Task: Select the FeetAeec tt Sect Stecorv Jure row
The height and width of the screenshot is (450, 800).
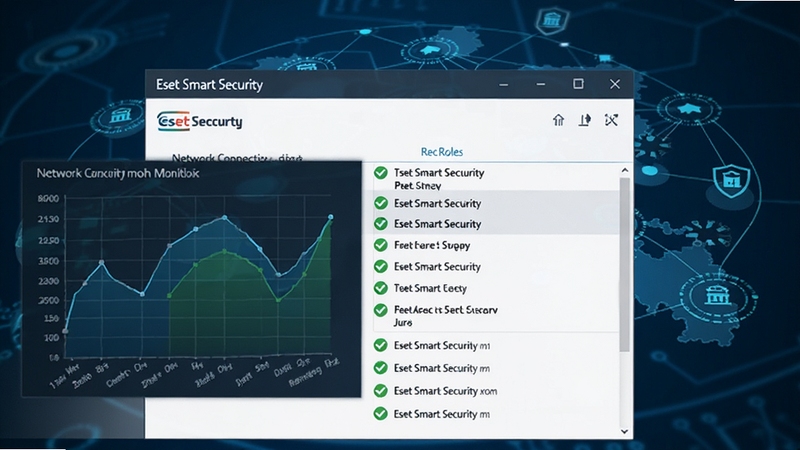Action: (x=495, y=316)
